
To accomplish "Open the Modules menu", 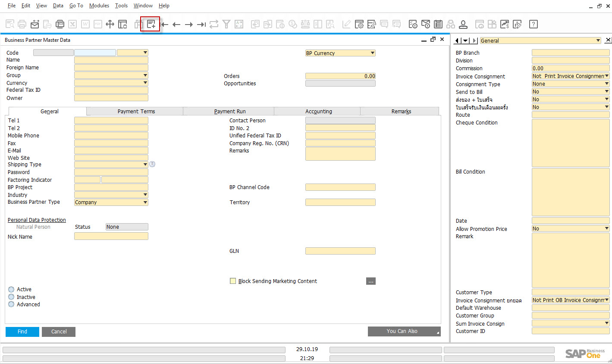I will coord(99,6).
